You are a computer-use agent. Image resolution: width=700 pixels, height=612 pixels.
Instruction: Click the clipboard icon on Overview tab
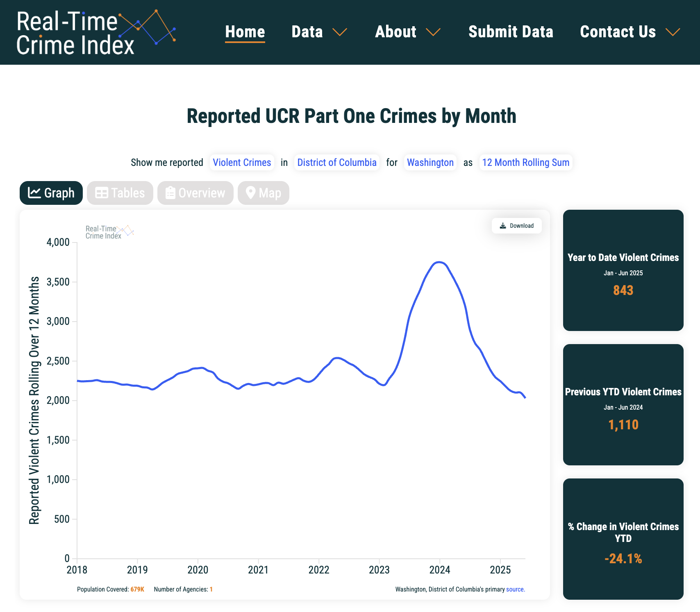click(170, 193)
